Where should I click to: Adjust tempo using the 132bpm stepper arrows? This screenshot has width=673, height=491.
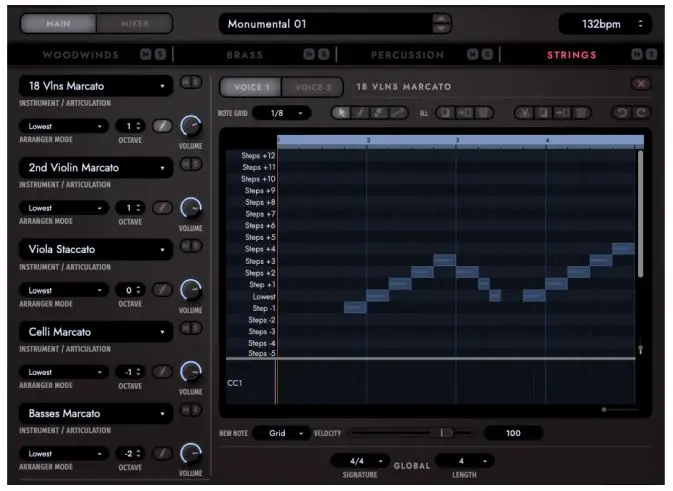[x=640, y=24]
